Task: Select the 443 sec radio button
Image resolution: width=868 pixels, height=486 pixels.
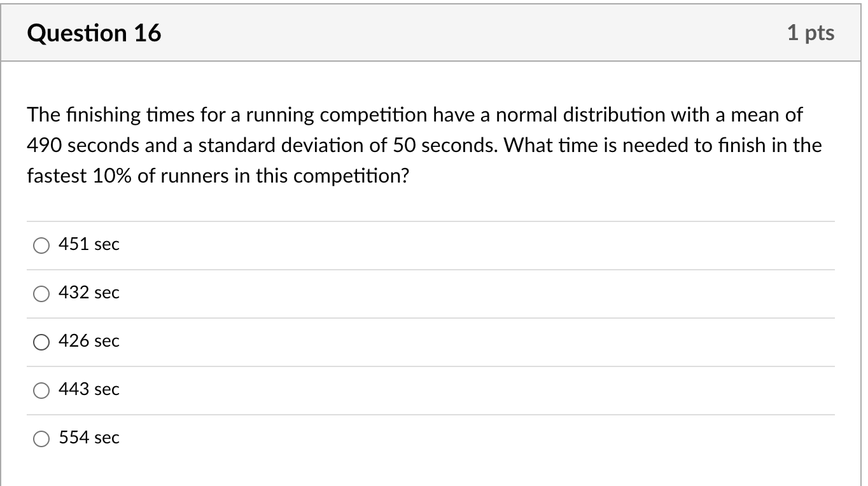Action: [41, 390]
